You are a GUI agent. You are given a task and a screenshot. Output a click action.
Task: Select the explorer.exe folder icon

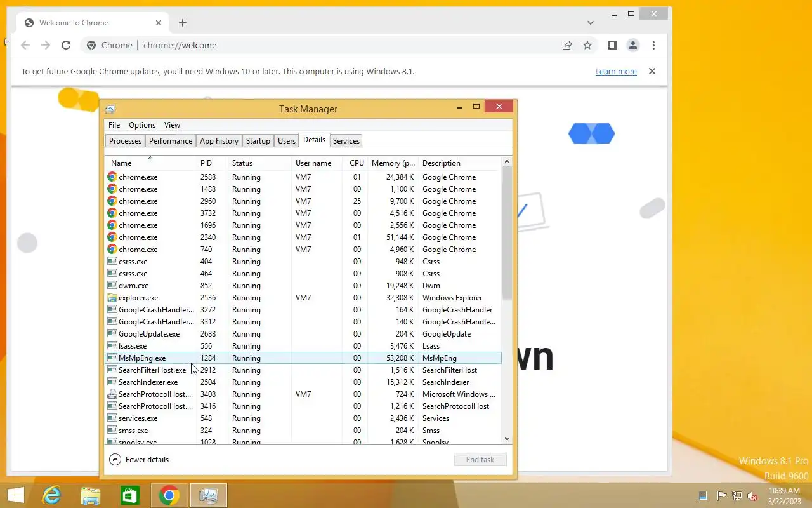tap(112, 298)
